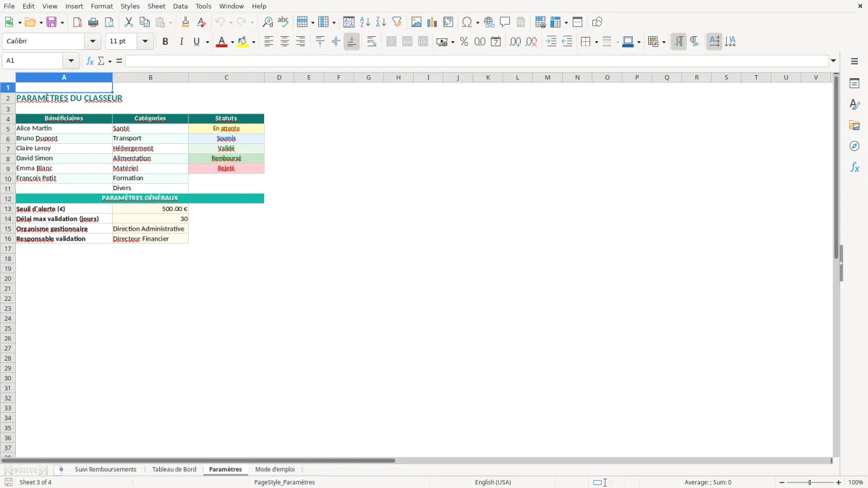Open background color dropdown arrow
This screenshot has height=488, width=868.
(x=253, y=42)
